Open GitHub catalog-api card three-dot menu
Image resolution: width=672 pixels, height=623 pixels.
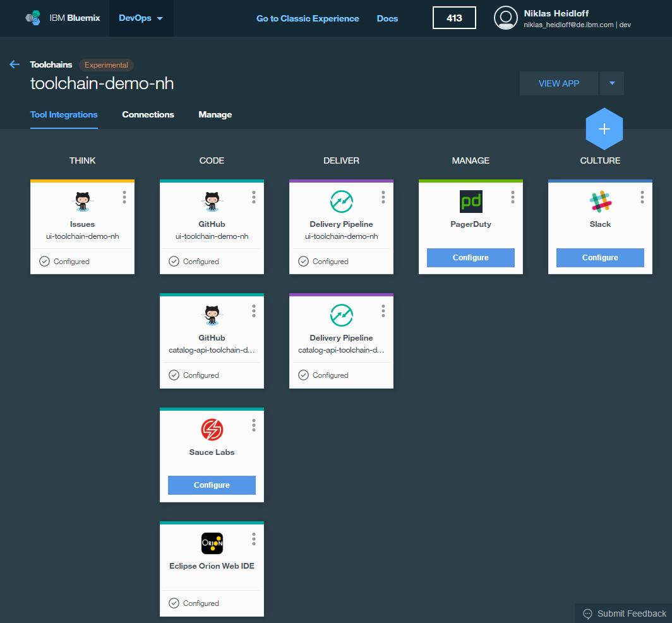254,311
